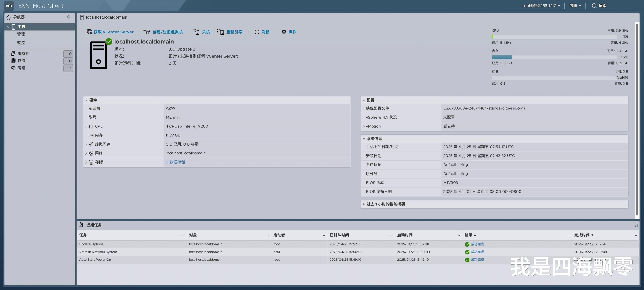Open the Initiator column dropdown
The image size is (644, 290).
point(324,235)
